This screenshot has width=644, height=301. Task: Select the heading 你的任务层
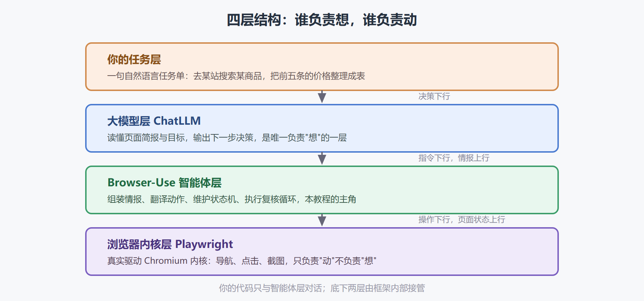coord(134,59)
